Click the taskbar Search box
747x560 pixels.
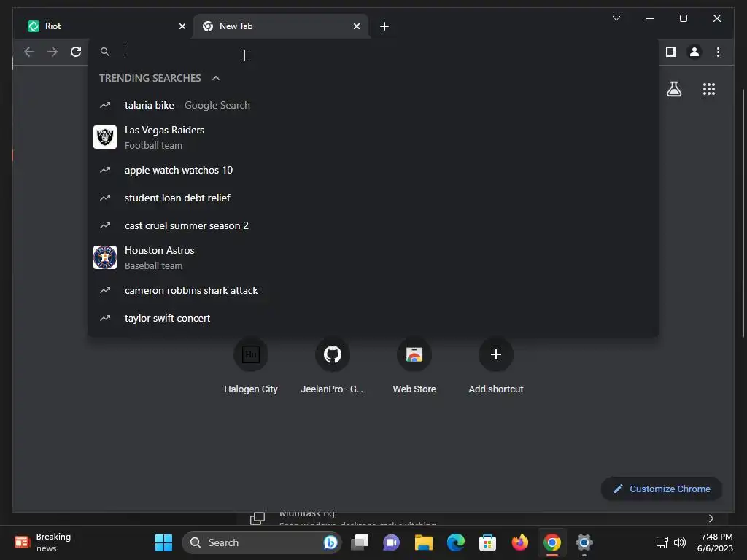[x=261, y=542]
